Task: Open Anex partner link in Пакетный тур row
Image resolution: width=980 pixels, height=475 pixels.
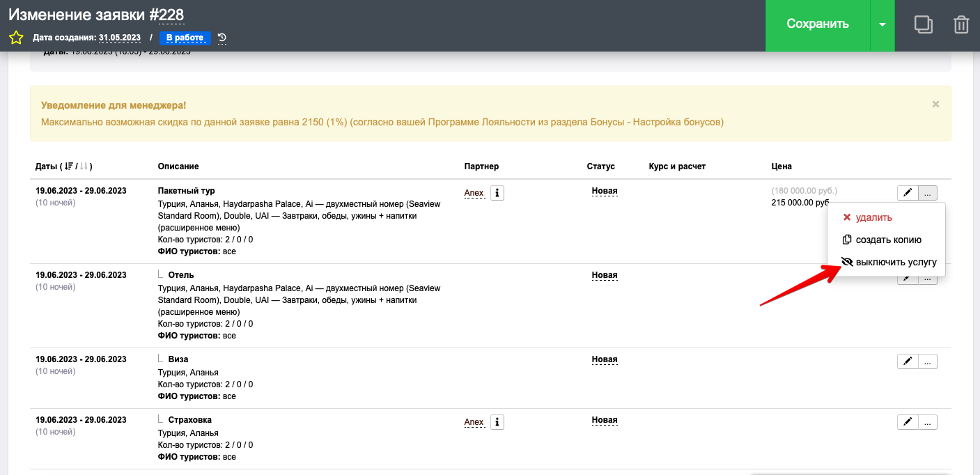Action: (x=474, y=194)
